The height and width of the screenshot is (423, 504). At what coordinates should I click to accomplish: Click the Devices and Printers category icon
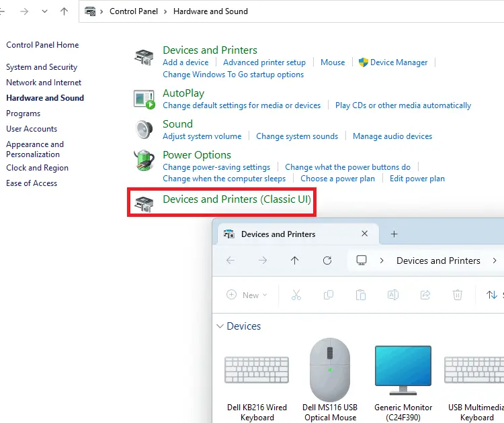coord(144,57)
